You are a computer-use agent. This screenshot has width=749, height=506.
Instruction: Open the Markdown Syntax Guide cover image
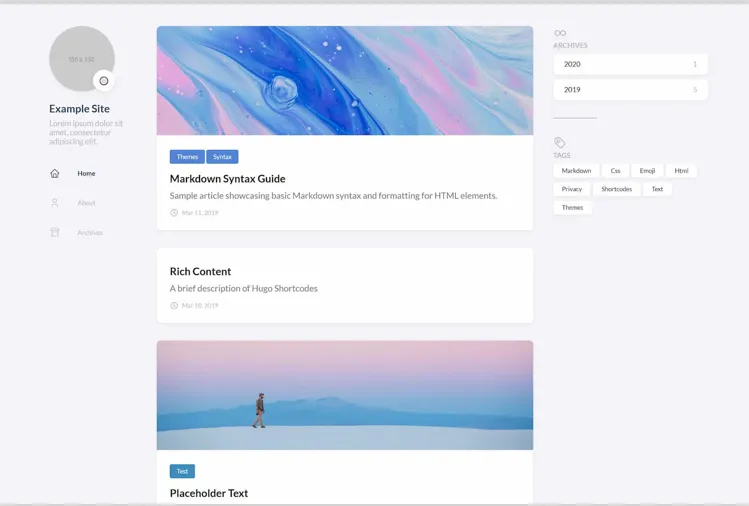pyautogui.click(x=345, y=80)
